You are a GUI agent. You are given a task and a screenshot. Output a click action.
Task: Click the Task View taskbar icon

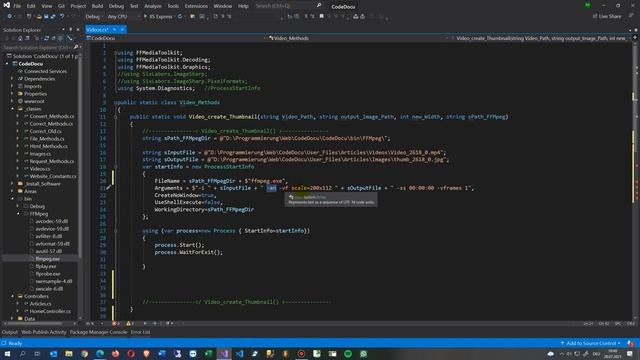(x=37, y=354)
